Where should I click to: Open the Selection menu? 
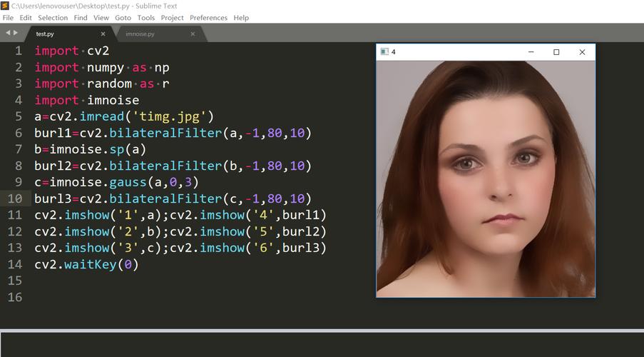click(x=53, y=17)
